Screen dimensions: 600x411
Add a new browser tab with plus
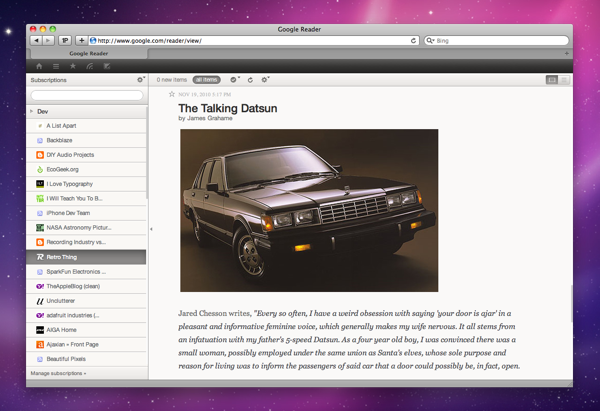[x=567, y=54]
